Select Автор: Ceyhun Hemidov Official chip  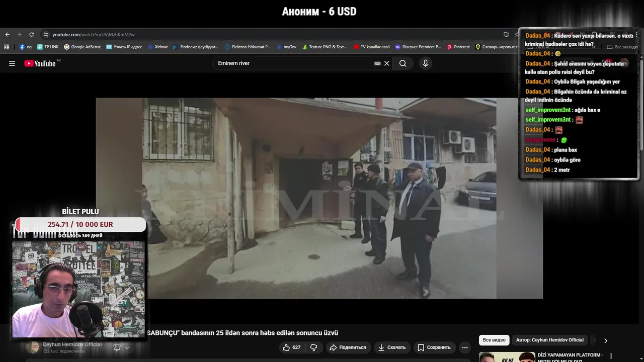point(550,340)
